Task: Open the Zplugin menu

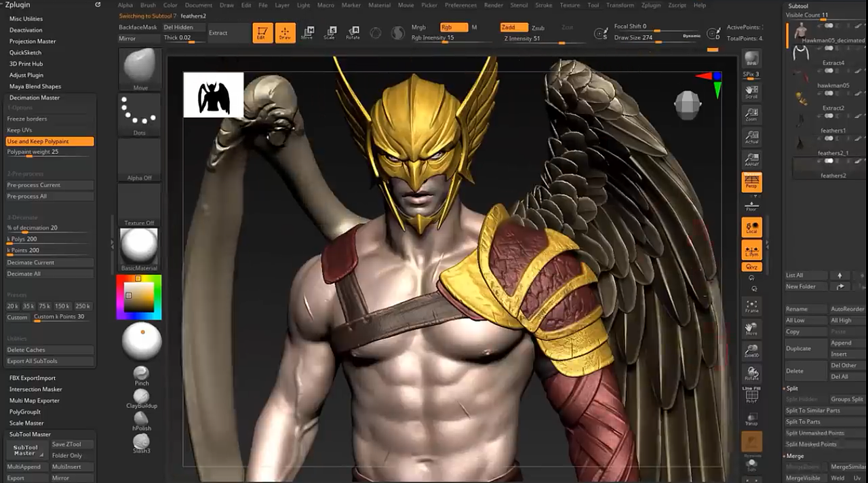Action: 651,5
